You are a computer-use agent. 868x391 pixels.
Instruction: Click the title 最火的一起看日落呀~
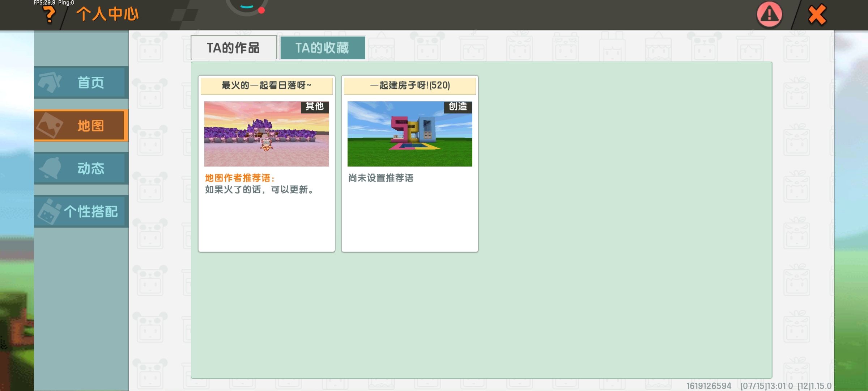(267, 85)
